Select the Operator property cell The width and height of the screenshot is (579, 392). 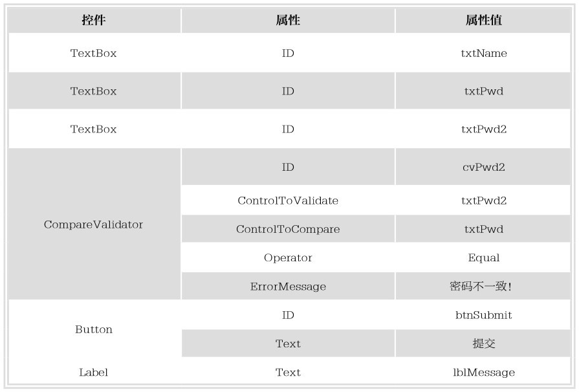288,257
